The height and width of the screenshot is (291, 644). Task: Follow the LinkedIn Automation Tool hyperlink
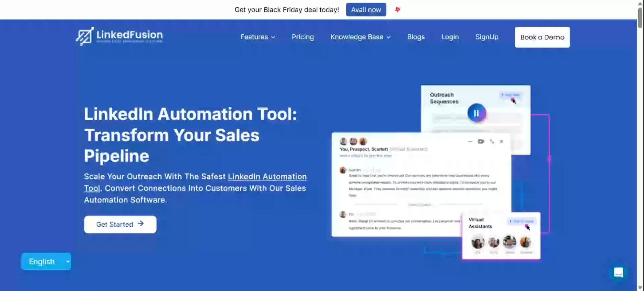tap(267, 177)
